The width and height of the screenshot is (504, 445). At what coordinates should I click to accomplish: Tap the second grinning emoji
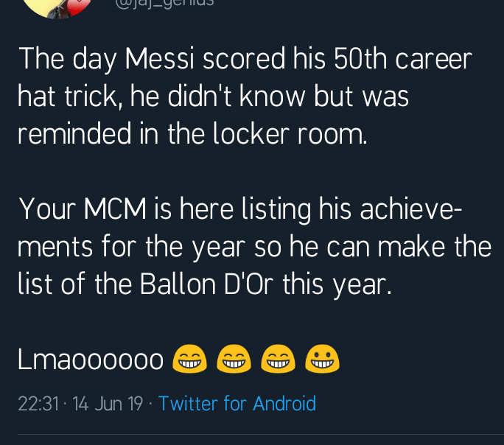[234, 359]
